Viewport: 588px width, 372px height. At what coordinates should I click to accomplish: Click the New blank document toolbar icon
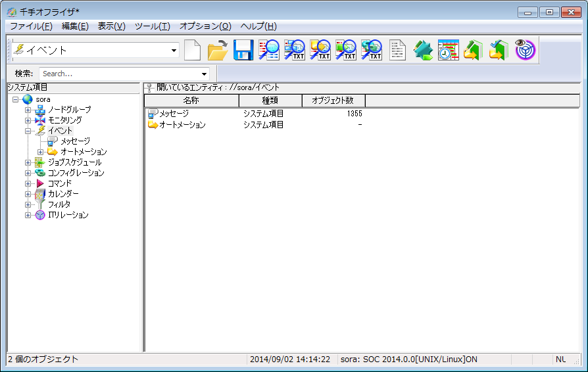[x=192, y=50]
